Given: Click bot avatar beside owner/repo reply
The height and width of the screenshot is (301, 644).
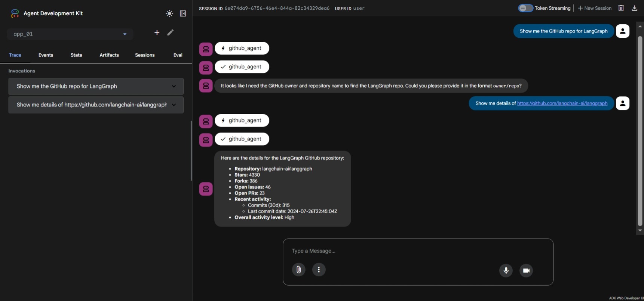Looking at the screenshot, I should [206, 86].
